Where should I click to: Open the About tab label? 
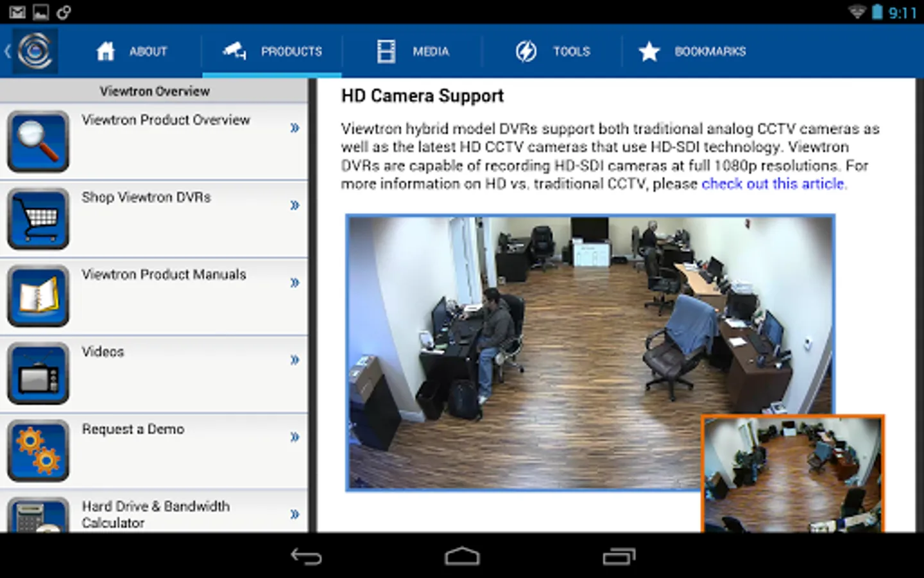tap(148, 51)
